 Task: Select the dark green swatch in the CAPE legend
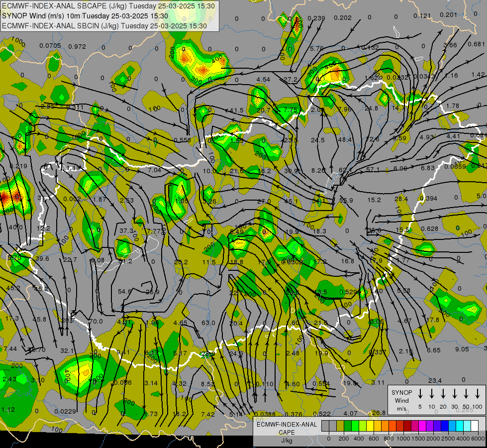click(348, 426)
